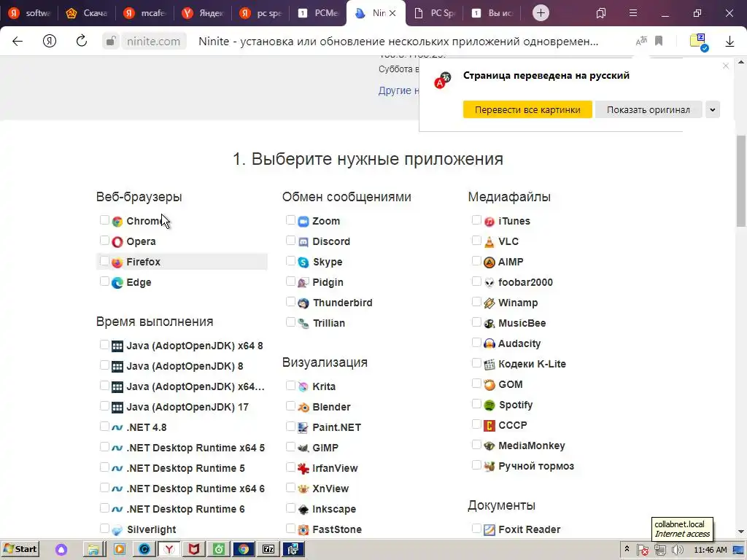Screen dimensions: 747x560
Task: Click the vertical scrollbar thumb
Action: (x=741, y=181)
